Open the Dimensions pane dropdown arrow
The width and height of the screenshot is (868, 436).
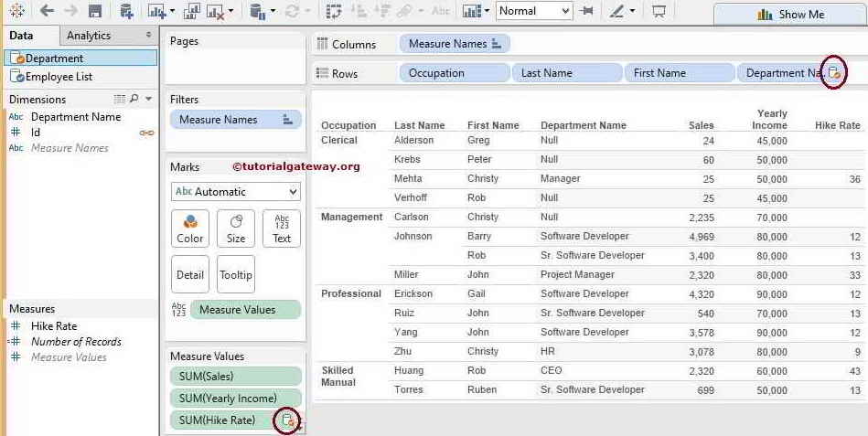(x=148, y=99)
